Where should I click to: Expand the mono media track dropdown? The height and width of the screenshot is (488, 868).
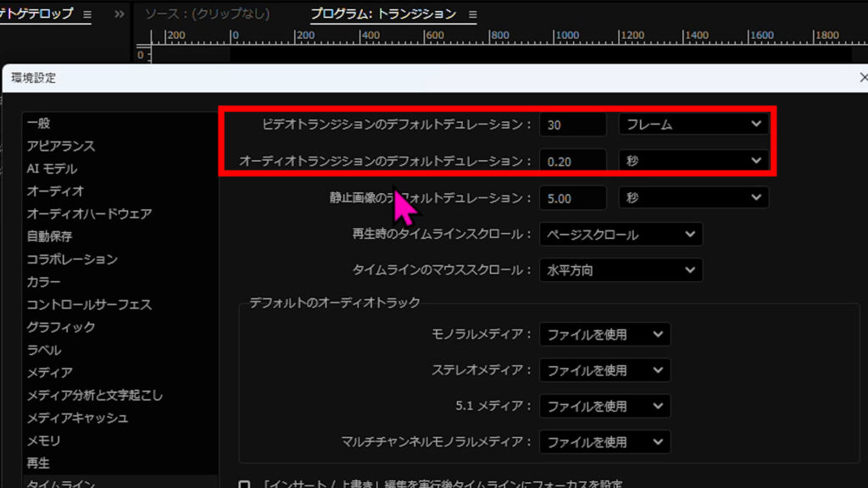(x=604, y=335)
